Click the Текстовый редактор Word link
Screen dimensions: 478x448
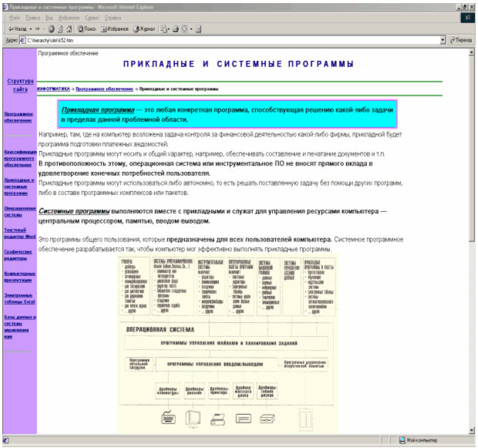20,233
